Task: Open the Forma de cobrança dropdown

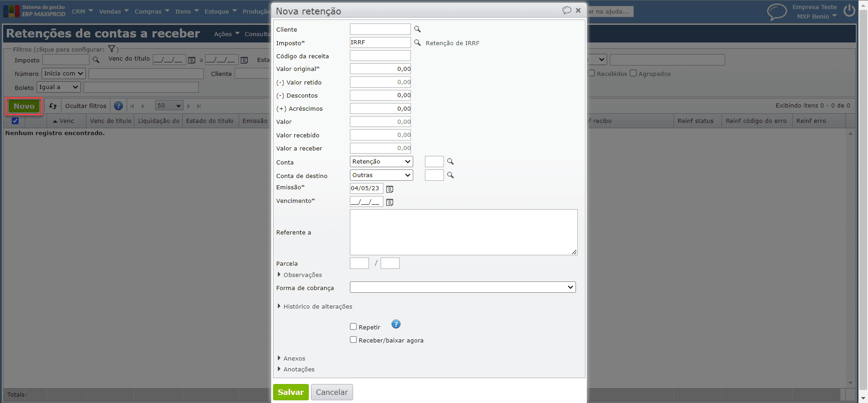Action: (463, 287)
